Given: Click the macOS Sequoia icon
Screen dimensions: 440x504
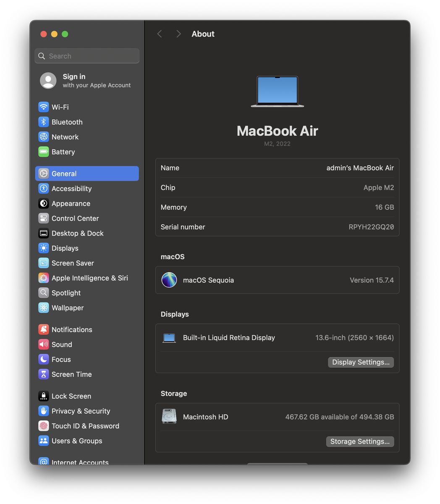Looking at the screenshot, I should [169, 280].
